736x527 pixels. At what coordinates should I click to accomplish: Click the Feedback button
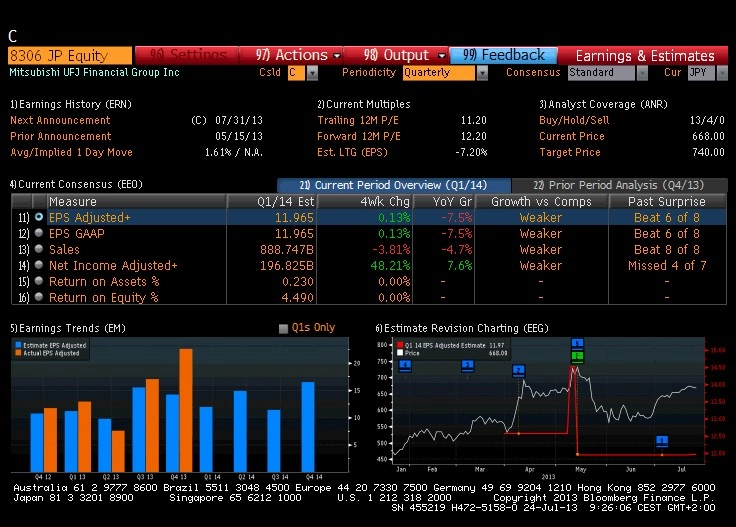pos(504,55)
